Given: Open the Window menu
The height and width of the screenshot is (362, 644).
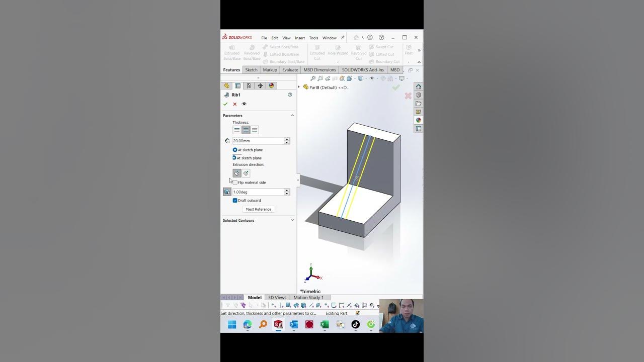Looking at the screenshot, I should (x=330, y=38).
